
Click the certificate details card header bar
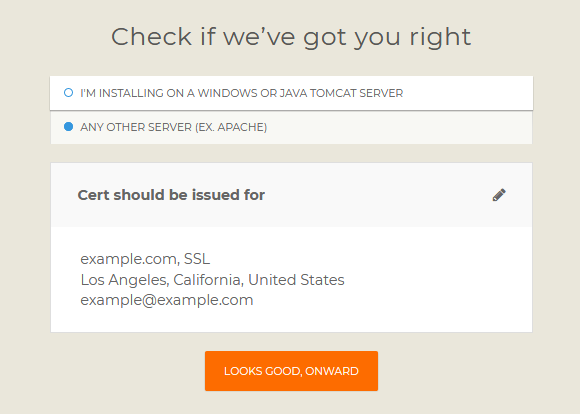[291, 195]
